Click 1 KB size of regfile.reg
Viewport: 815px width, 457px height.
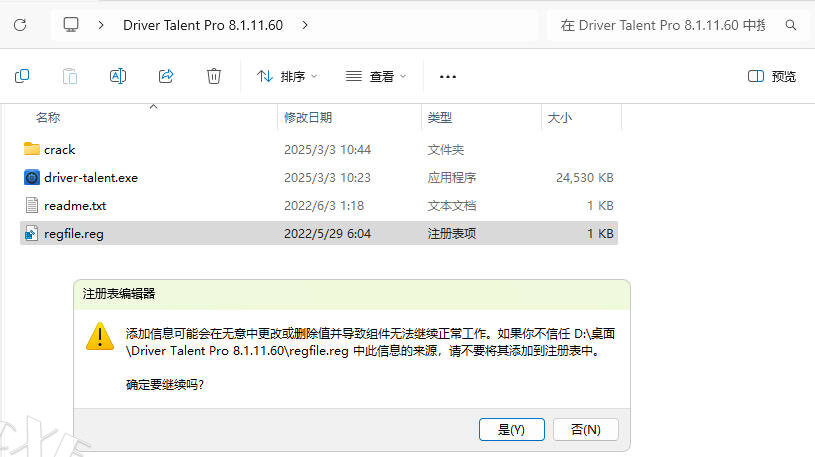pyautogui.click(x=600, y=234)
